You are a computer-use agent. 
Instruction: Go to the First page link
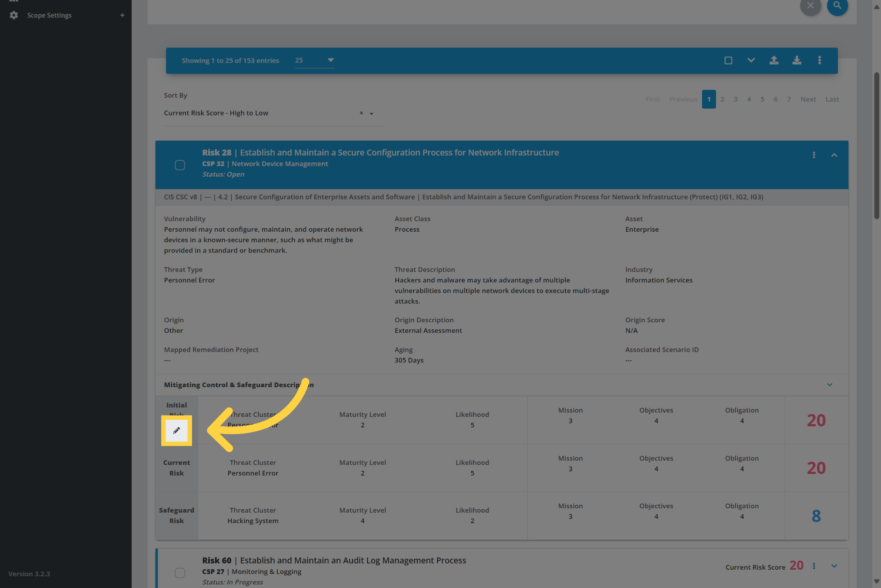coord(652,99)
